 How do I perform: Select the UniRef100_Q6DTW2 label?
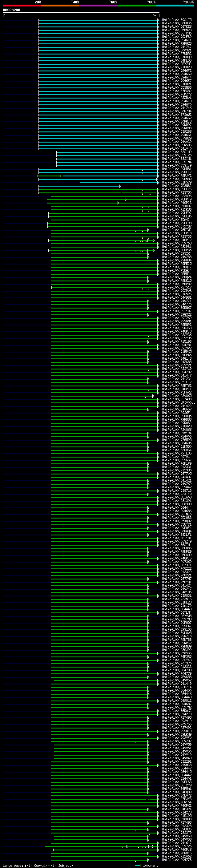[x=177, y=230]
